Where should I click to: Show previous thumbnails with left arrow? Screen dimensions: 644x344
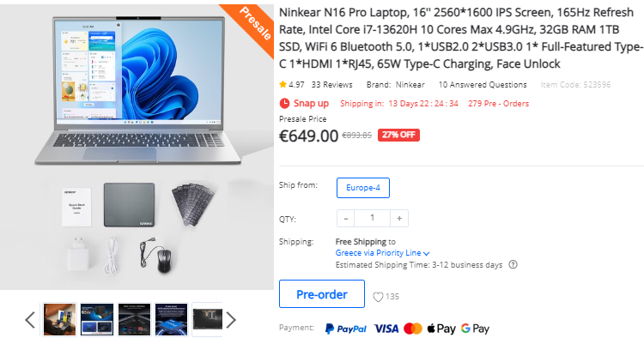[30, 320]
